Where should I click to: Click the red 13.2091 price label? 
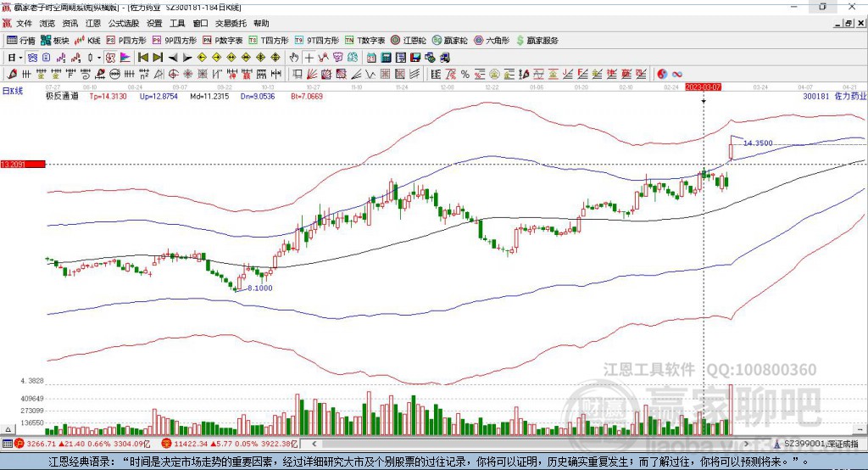[x=23, y=164]
